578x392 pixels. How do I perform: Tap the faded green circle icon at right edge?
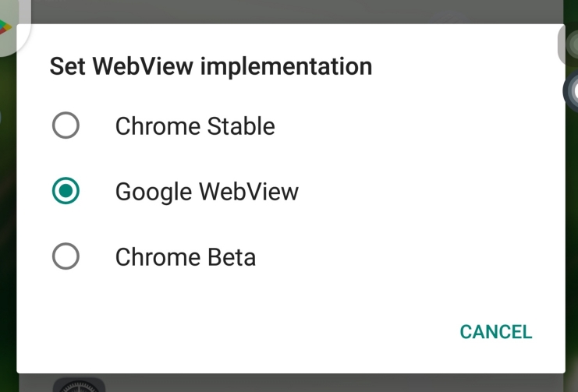coord(569,44)
